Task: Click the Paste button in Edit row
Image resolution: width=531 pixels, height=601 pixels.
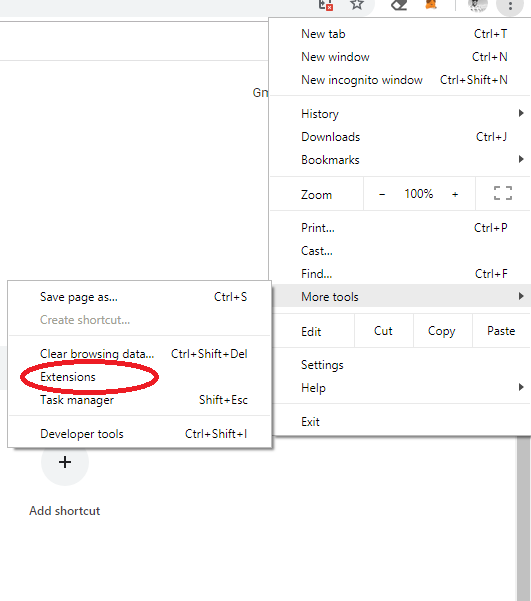Action: pos(501,331)
